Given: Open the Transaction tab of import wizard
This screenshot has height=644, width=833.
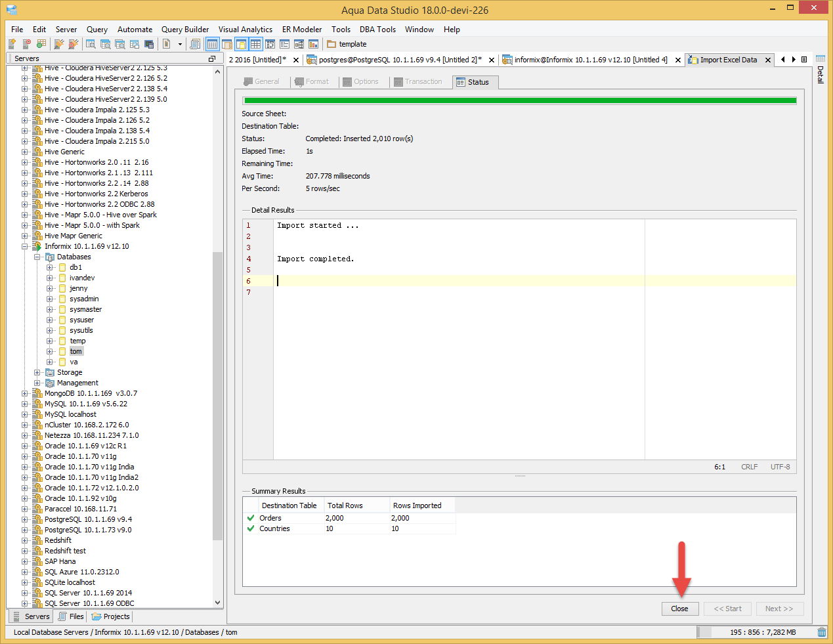Looking at the screenshot, I should 418,81.
